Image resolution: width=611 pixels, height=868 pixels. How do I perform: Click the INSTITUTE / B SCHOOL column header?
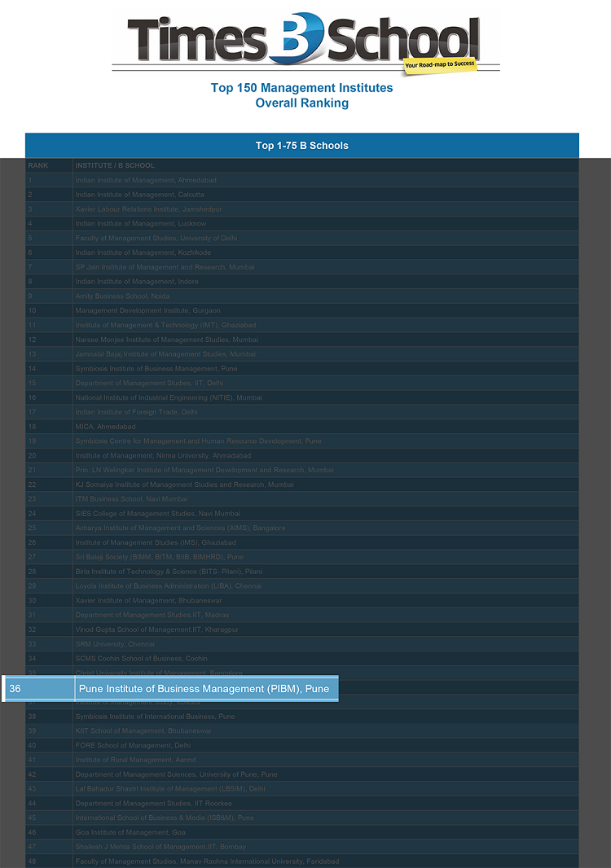pyautogui.click(x=115, y=165)
